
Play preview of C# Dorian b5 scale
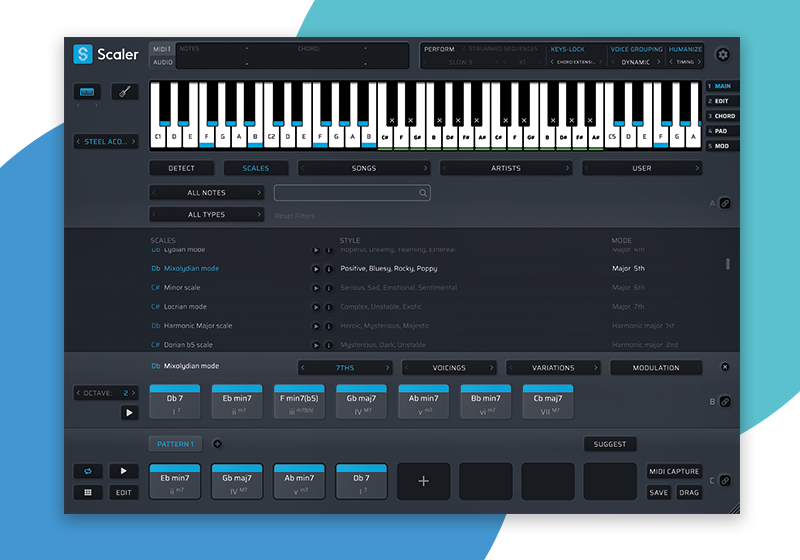click(316, 345)
